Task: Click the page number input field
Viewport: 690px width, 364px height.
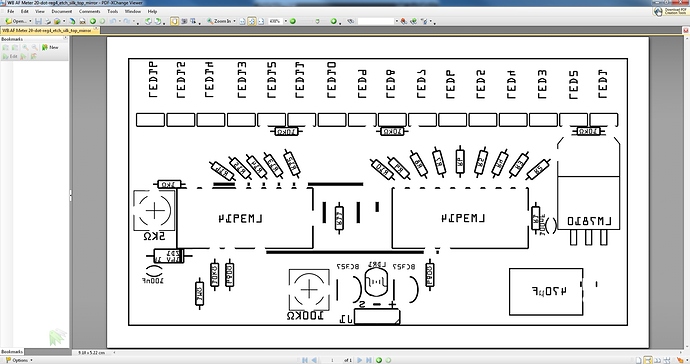Action: pyautogui.click(x=332, y=360)
